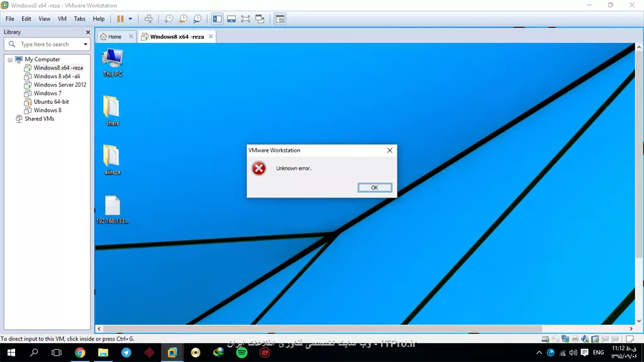Open the File menu
The image size is (644, 362).
(10, 19)
